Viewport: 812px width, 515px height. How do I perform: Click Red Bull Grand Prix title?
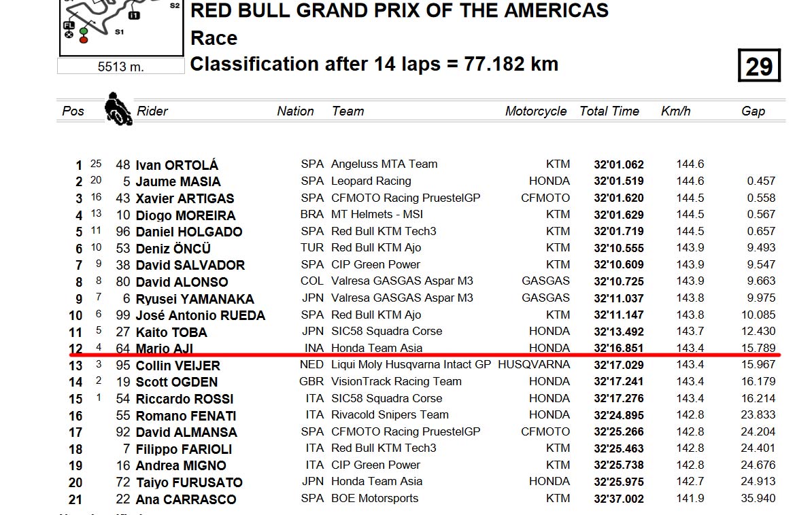pos(399,10)
